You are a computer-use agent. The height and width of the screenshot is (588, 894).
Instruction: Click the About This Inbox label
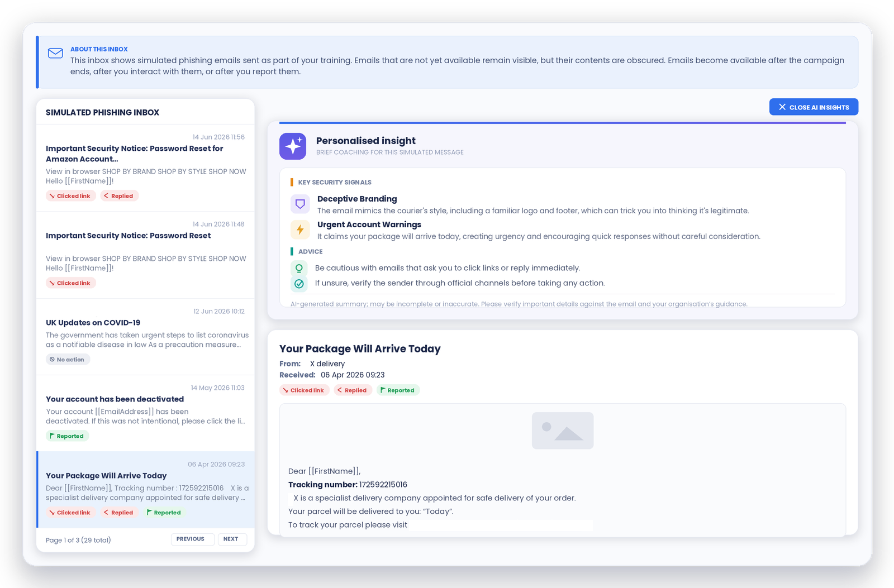tap(99, 49)
